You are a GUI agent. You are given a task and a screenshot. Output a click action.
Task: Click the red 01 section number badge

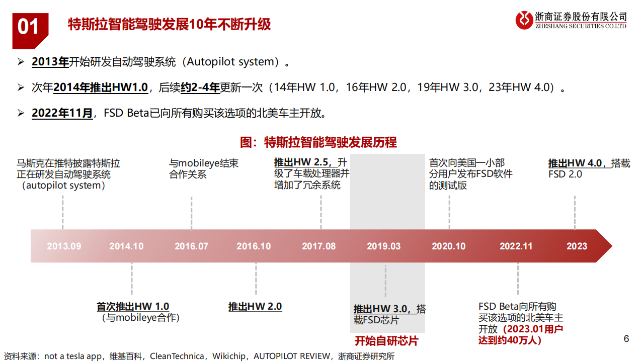tap(30, 31)
